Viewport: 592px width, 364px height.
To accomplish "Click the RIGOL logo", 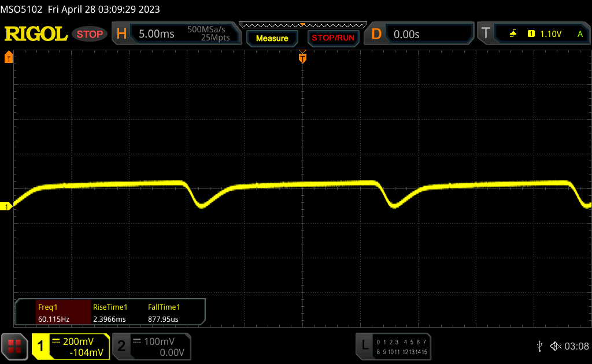I will (36, 34).
